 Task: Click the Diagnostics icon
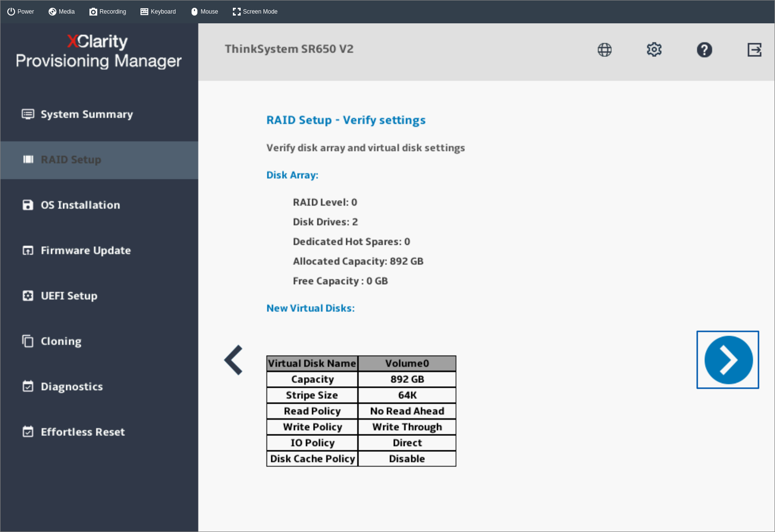pos(28,386)
